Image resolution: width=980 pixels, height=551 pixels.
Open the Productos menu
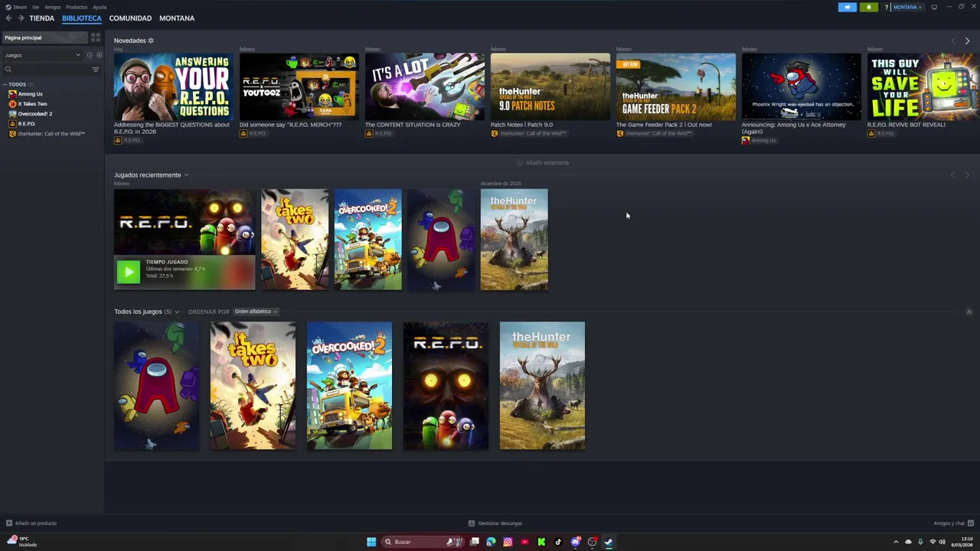[x=77, y=7]
